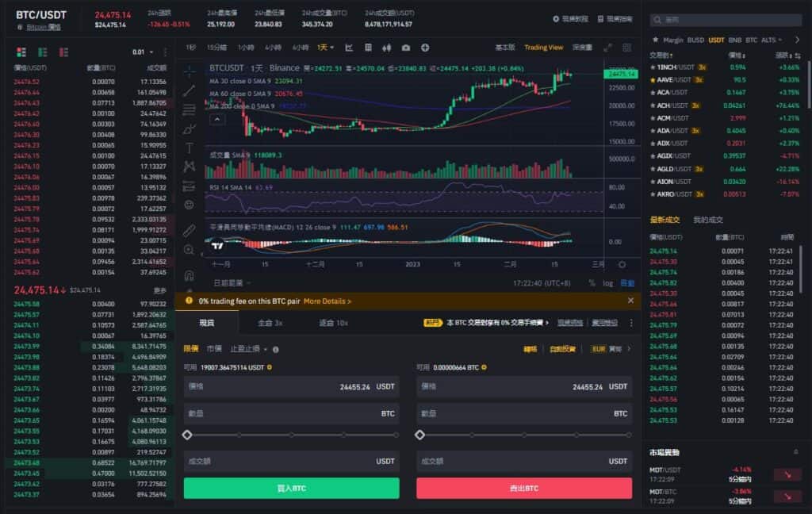Show order book with both buys and sells
Image resolution: width=812 pixels, height=514 pixels.
click(x=21, y=52)
